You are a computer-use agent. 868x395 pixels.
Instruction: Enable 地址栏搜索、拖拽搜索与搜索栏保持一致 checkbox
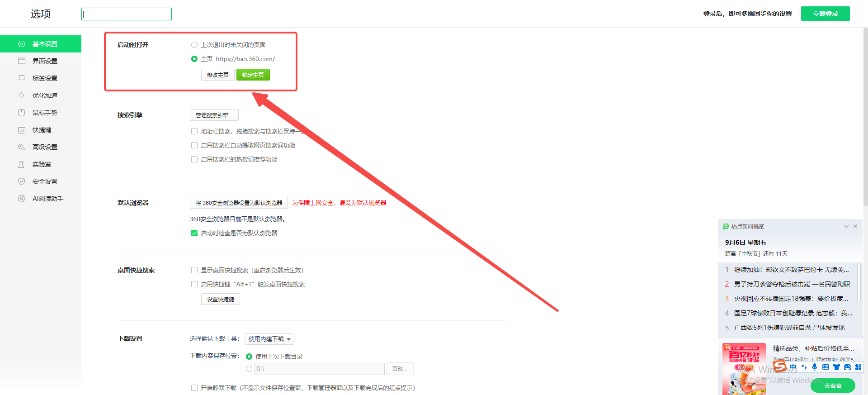coord(194,131)
